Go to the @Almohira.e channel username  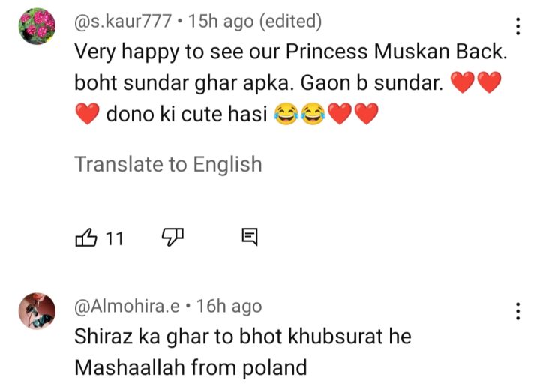pos(127,306)
